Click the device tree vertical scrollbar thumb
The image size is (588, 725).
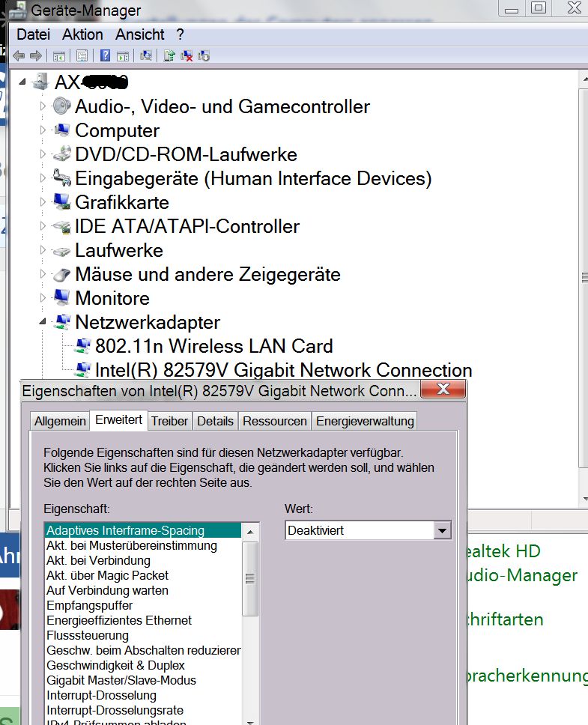(x=584, y=277)
